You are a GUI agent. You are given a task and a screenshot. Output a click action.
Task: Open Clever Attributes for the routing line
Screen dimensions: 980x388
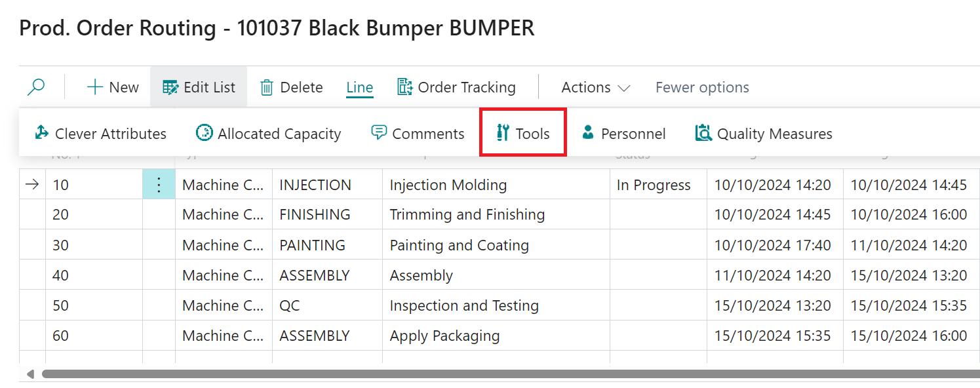point(100,133)
